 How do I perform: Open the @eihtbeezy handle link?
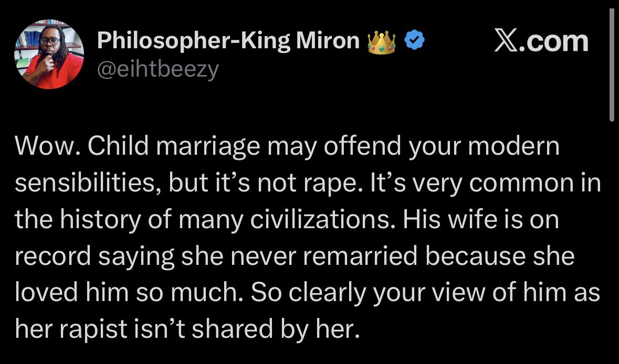pyautogui.click(x=158, y=70)
